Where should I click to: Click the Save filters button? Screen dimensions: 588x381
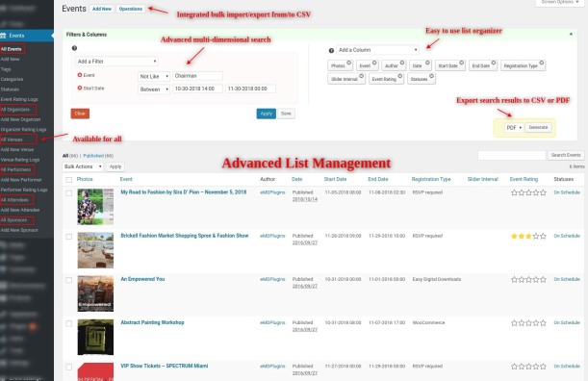tap(286, 114)
